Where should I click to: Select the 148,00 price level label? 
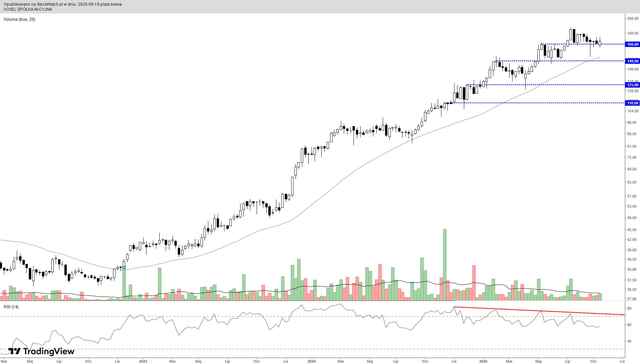(632, 61)
